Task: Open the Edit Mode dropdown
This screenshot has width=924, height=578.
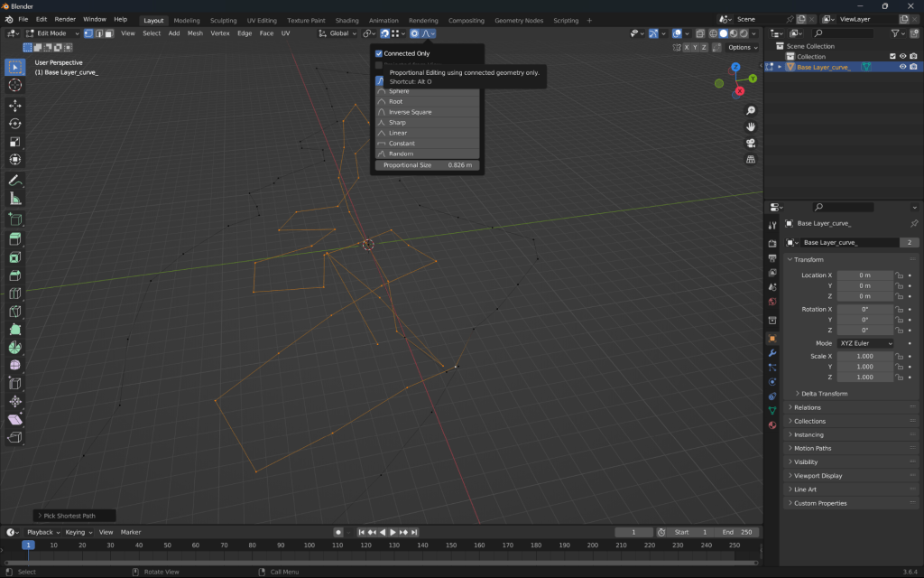Action: [x=52, y=33]
